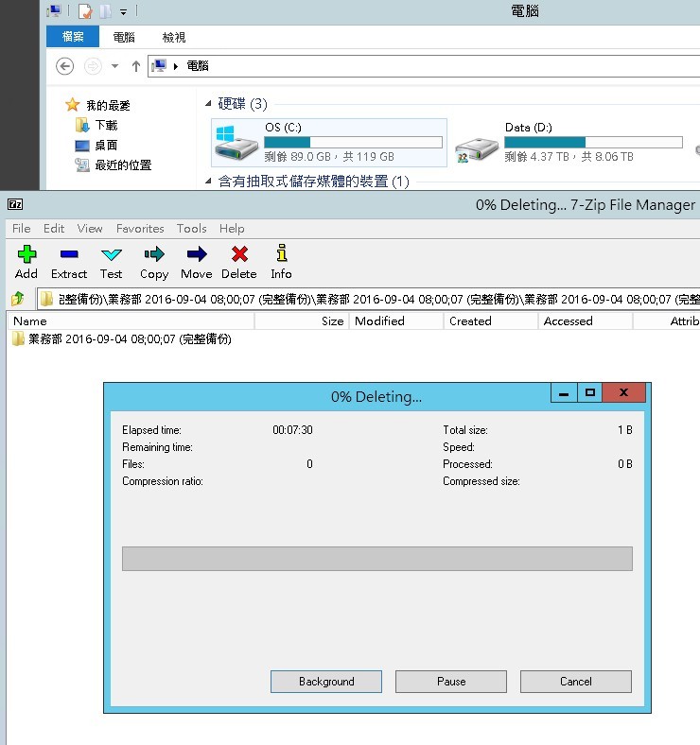Image resolution: width=700 pixels, height=745 pixels.
Task: Click the OS (C:) capacity bar
Action: click(x=354, y=142)
